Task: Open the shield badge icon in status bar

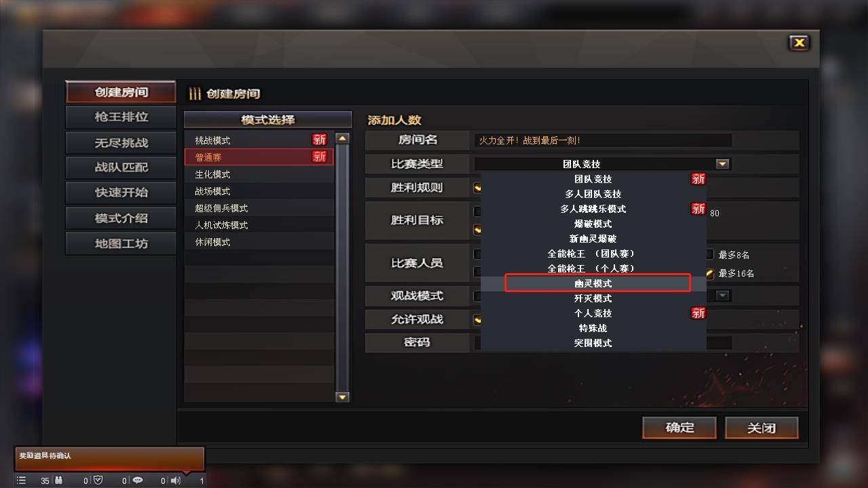Action: (x=98, y=481)
